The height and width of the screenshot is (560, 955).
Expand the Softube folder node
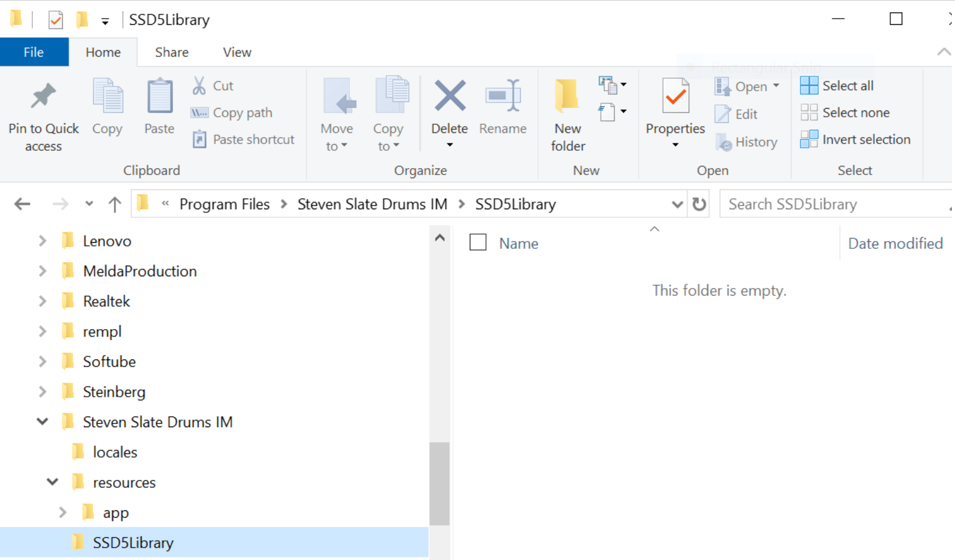click(x=42, y=361)
